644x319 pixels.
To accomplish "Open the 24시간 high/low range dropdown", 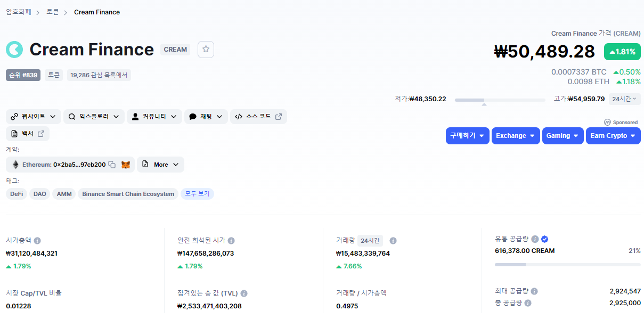I will (x=624, y=99).
